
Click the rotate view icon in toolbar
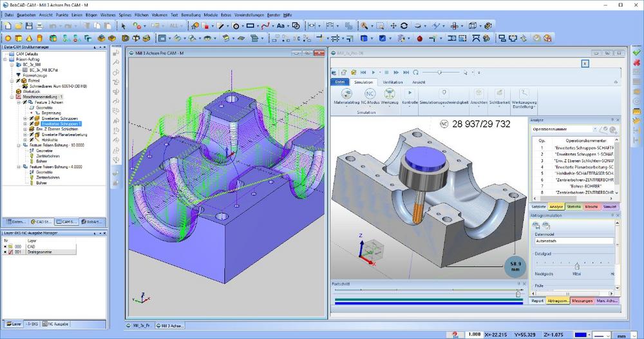[x=404, y=26]
